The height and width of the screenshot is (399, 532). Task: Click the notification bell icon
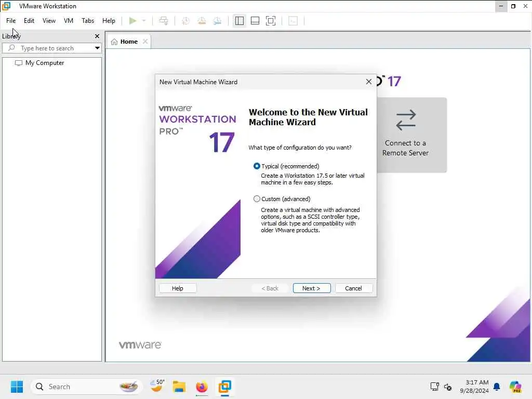(497, 387)
